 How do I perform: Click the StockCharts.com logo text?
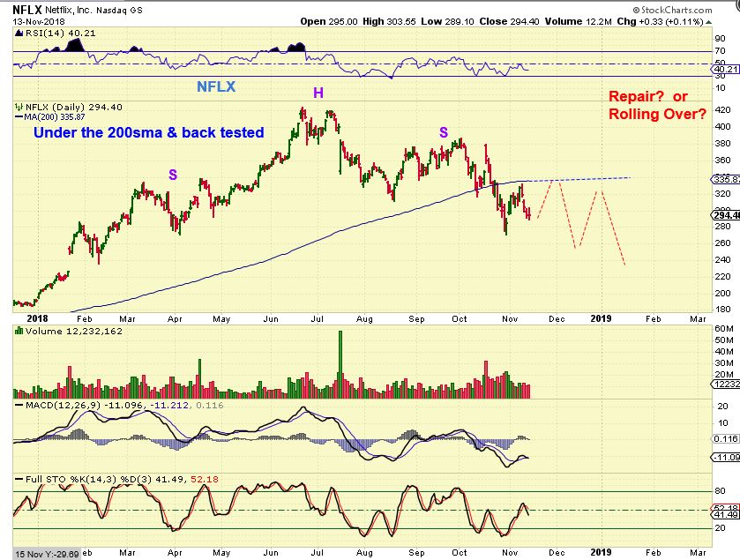tap(672, 10)
